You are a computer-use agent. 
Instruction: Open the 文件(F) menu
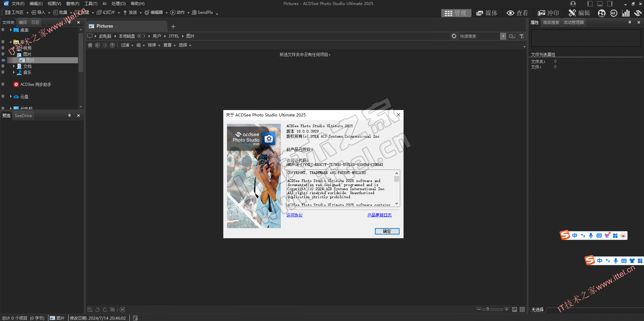pos(18,4)
